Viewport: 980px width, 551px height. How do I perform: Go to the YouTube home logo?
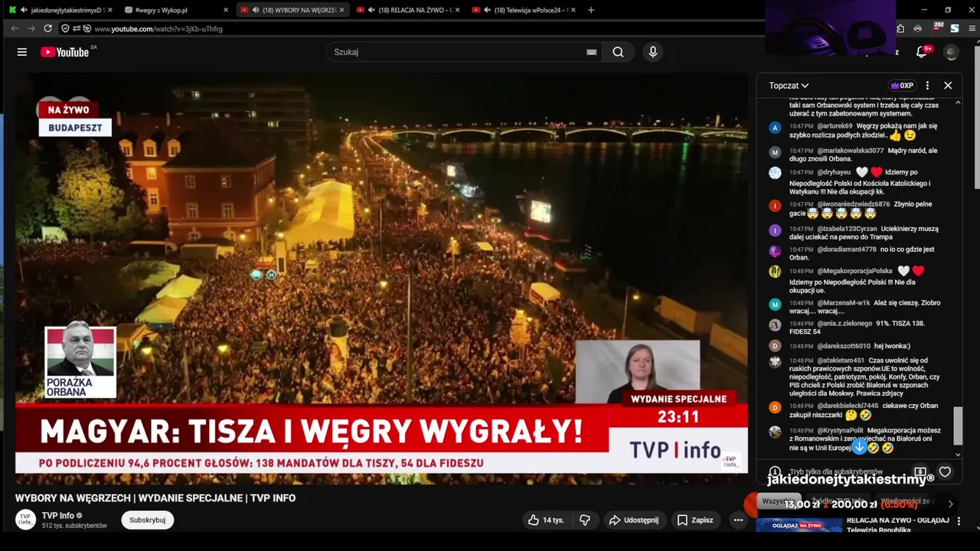tap(65, 52)
